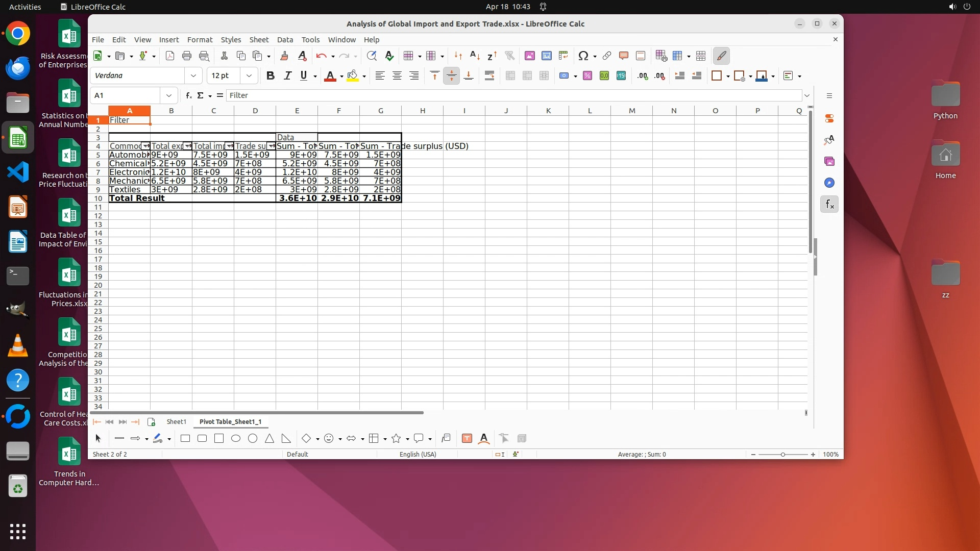Viewport: 980px width, 551px height.
Task: Click the Clone Formatting paintbrush icon
Action: click(x=284, y=56)
